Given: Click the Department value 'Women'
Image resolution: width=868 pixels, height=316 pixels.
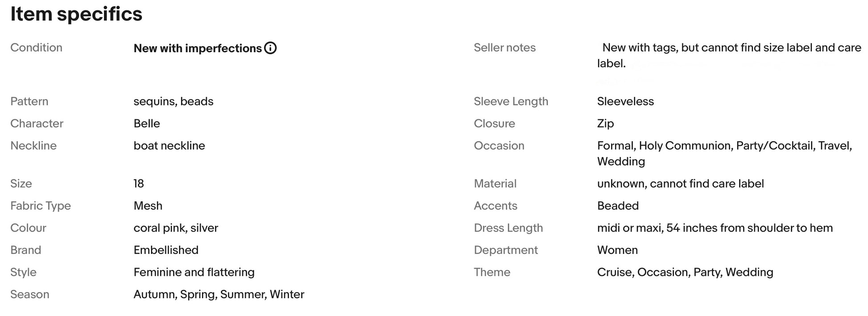Looking at the screenshot, I should coord(617,250).
